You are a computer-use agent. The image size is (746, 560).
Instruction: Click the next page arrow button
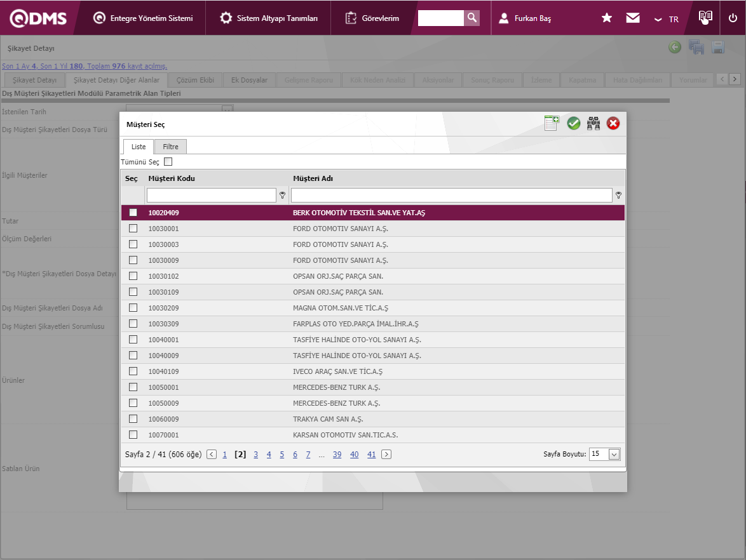click(386, 455)
